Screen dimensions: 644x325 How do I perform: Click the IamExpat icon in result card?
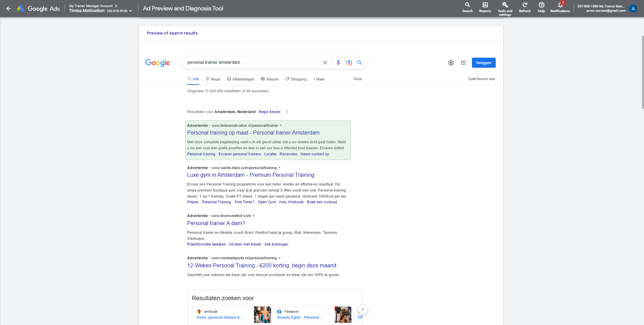pyautogui.click(x=199, y=312)
